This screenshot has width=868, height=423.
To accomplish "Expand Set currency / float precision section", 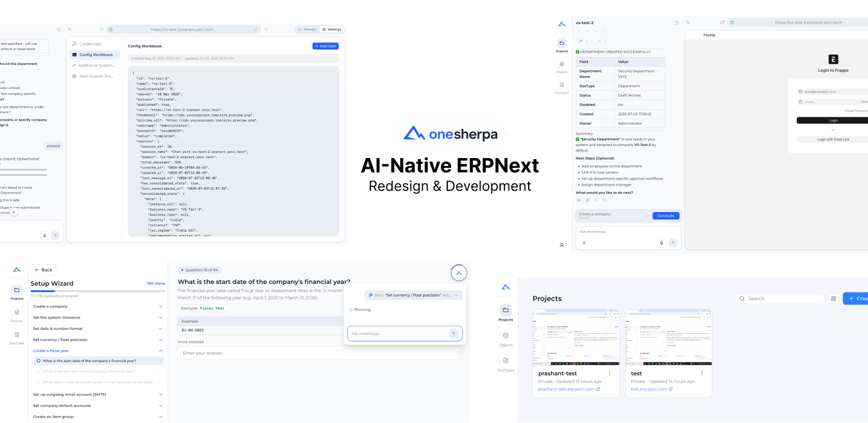I will pyautogui.click(x=98, y=339).
